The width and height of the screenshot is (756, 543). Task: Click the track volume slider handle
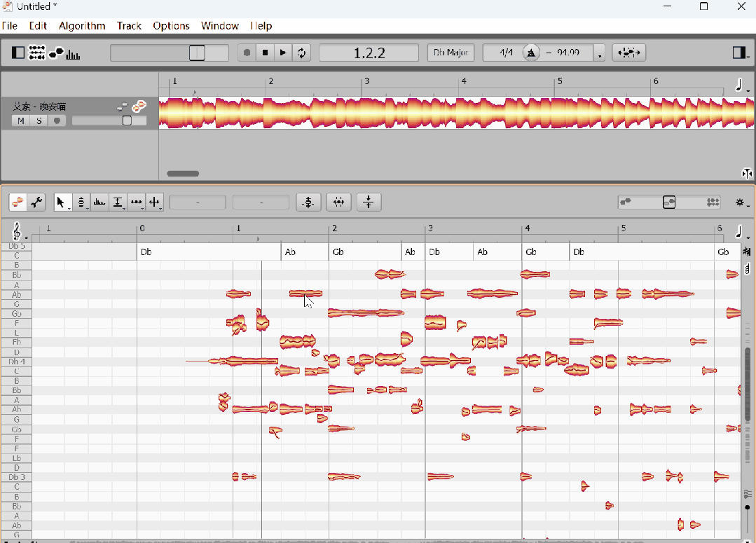pyautogui.click(x=127, y=121)
